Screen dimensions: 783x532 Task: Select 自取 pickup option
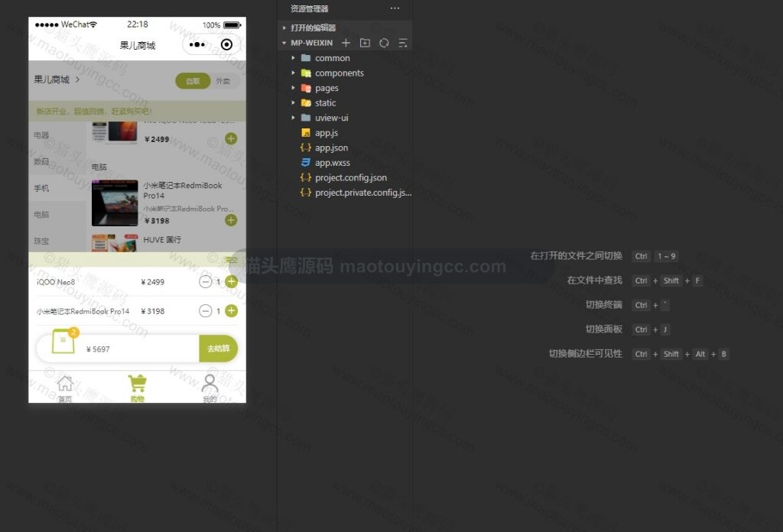point(193,81)
